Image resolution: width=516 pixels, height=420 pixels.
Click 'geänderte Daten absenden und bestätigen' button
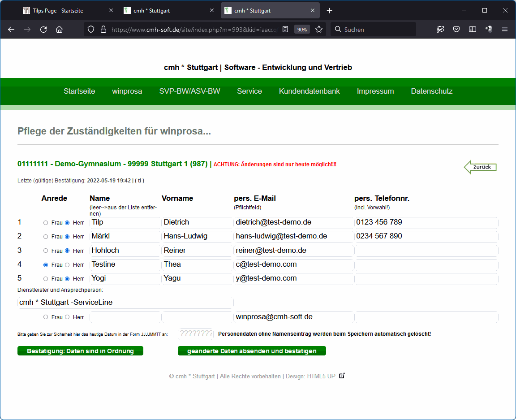click(x=252, y=351)
